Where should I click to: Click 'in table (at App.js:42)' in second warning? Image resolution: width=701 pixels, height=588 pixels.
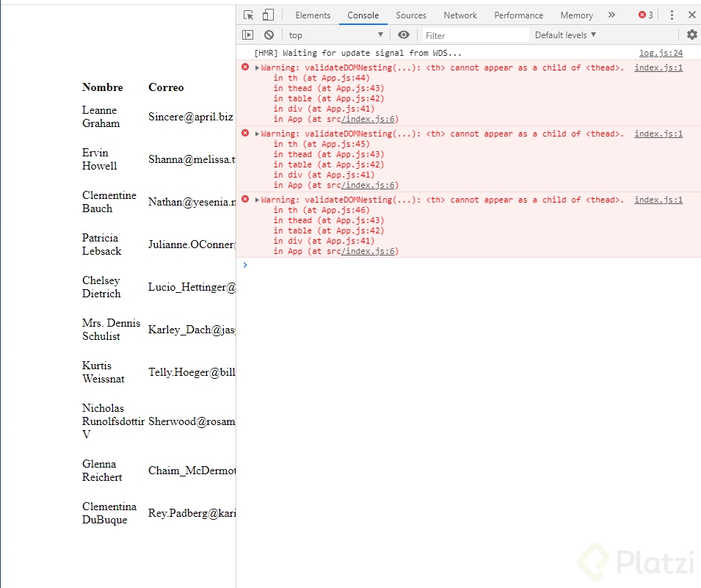point(329,165)
